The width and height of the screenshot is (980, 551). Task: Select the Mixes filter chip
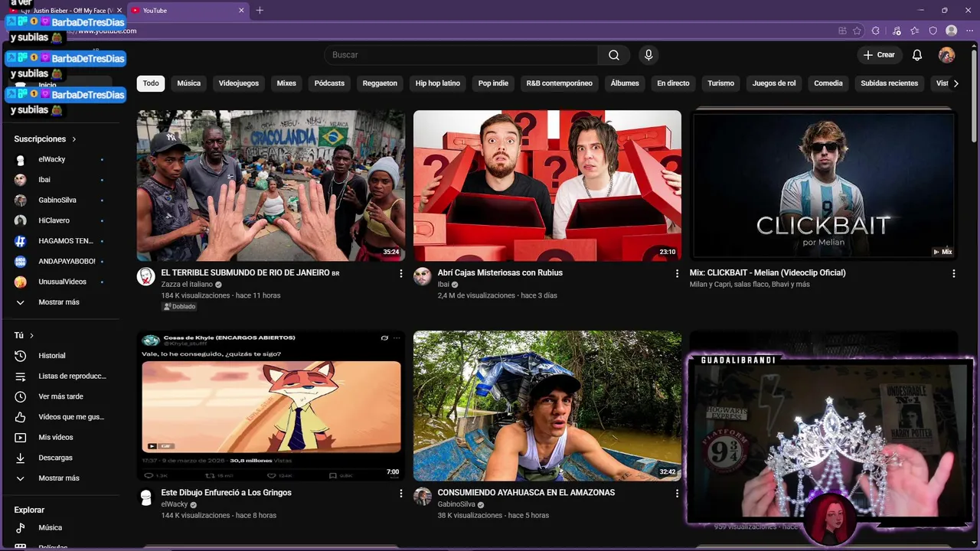tap(286, 83)
